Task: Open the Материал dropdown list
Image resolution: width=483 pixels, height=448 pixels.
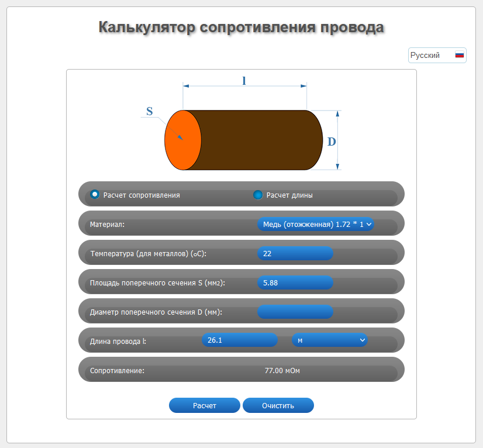Action: click(315, 225)
